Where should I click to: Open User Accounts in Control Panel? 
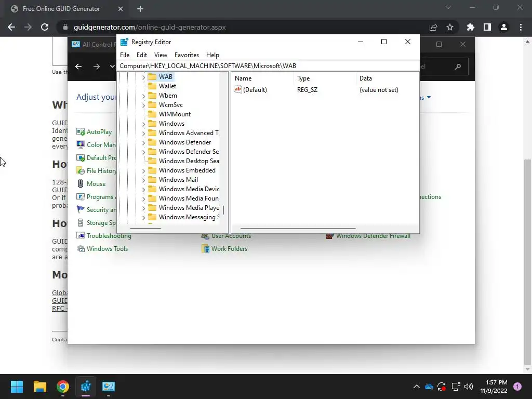tap(231, 236)
